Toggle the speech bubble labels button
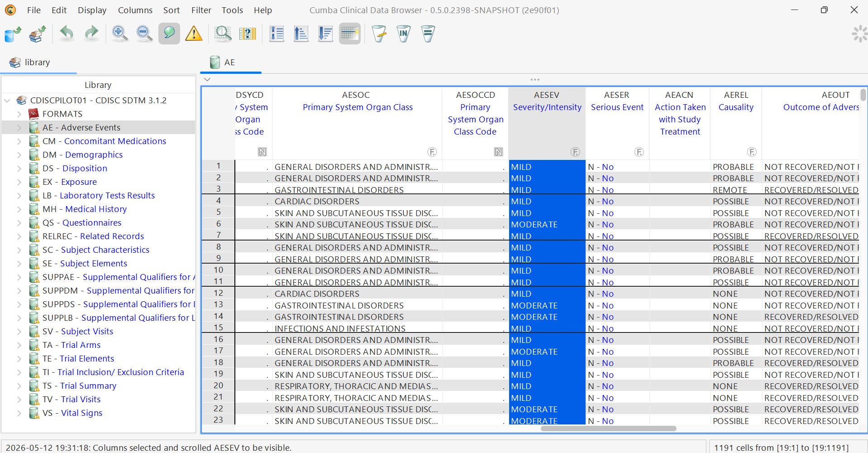Viewport: 868px width, 453px height. pyautogui.click(x=169, y=34)
